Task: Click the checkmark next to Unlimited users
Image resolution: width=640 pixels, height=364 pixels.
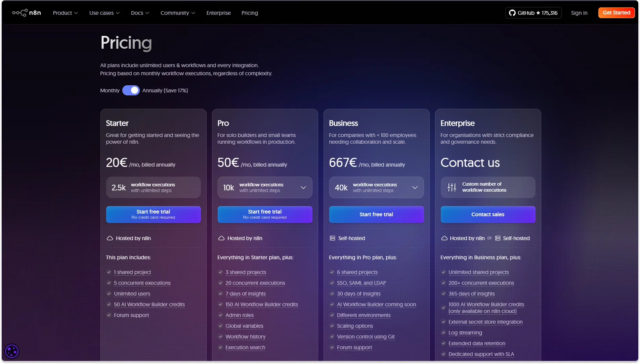Action: pos(109,293)
